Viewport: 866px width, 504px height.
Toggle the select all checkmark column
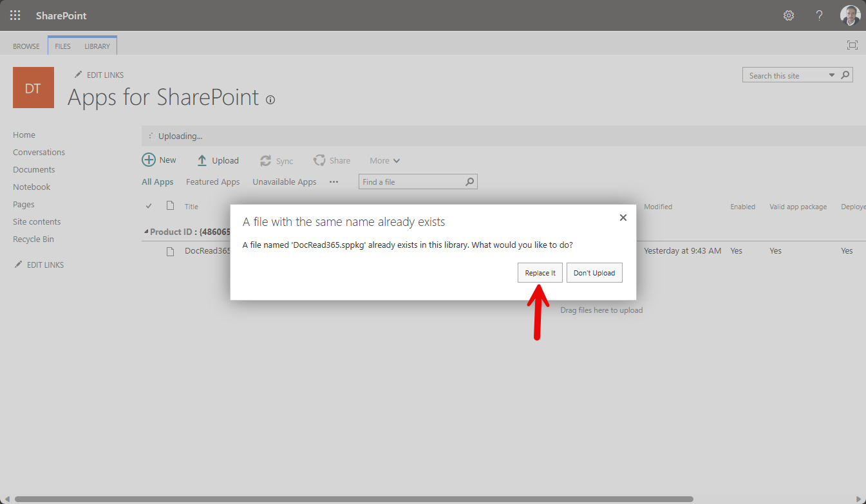149,206
